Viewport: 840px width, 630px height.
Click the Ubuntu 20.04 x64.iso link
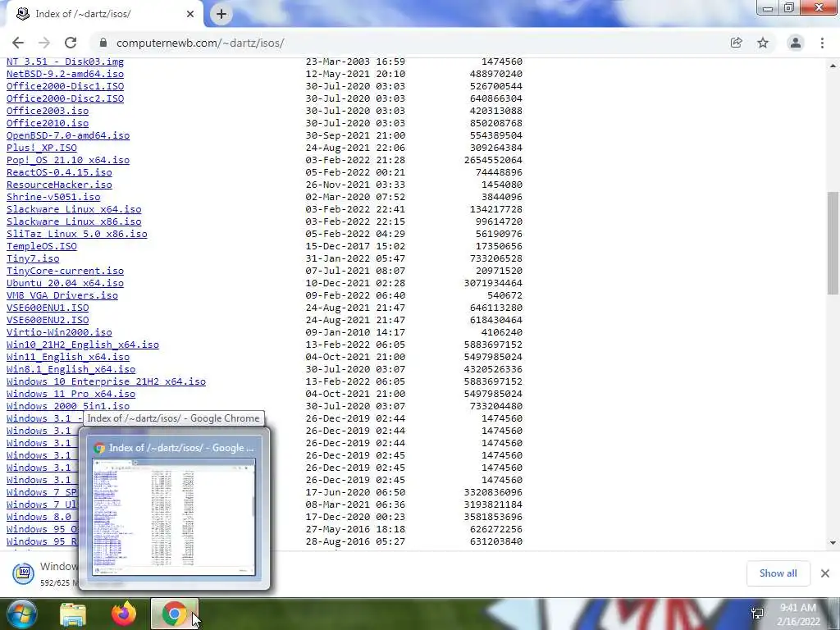tap(65, 283)
